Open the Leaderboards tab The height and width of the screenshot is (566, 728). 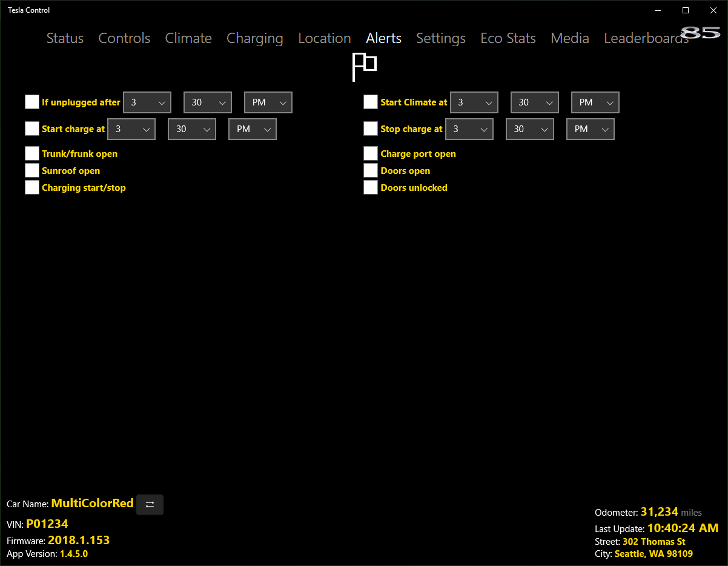coord(646,38)
